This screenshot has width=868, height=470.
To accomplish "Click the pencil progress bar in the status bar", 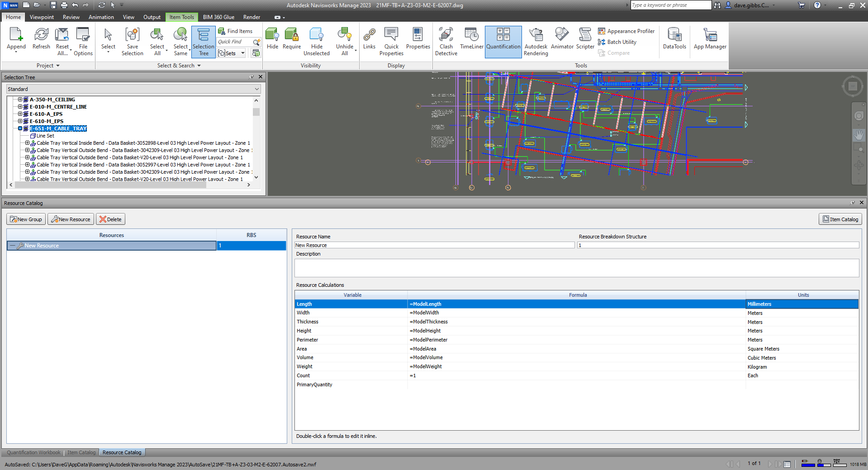I will coord(808,465).
